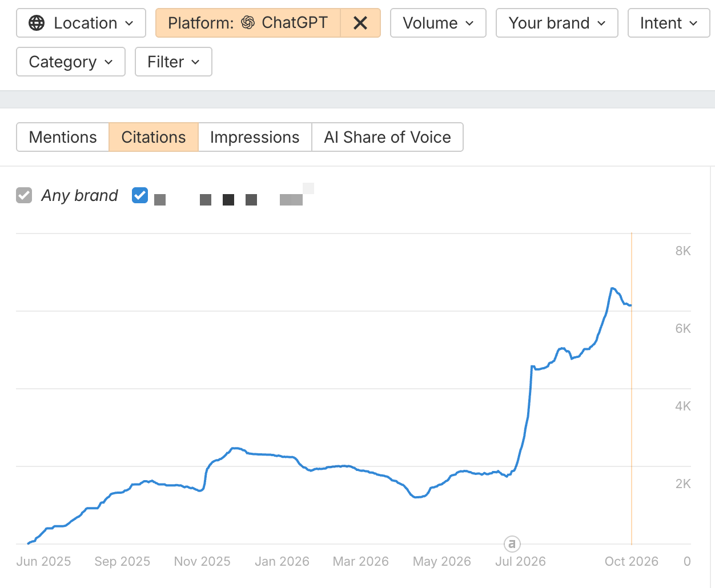This screenshot has height=588, width=715.
Task: Expand the Category dropdown
Action: (x=71, y=62)
